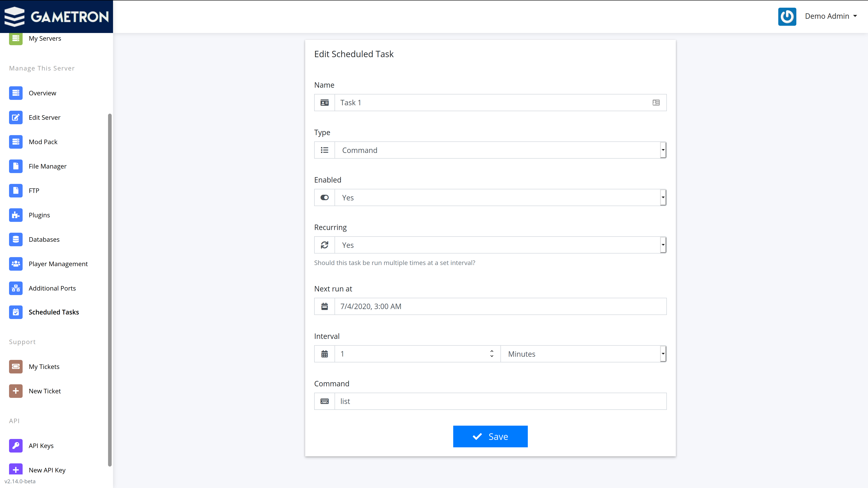Screen dimensions: 868x488
Task: Click the Overview sidebar icon
Action: (16, 93)
